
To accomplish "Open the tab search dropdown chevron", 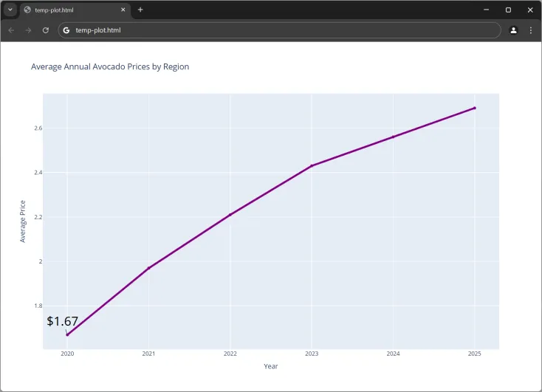I will (x=10, y=10).
